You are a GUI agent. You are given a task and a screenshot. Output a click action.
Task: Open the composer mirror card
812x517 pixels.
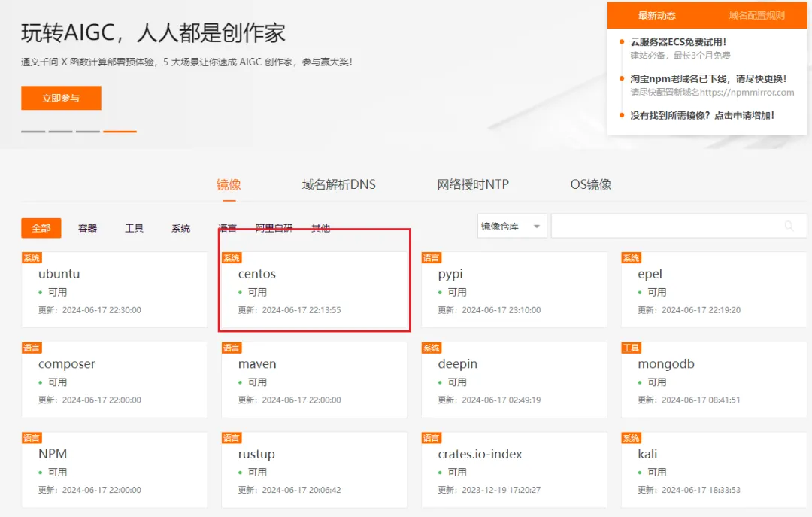(114, 380)
